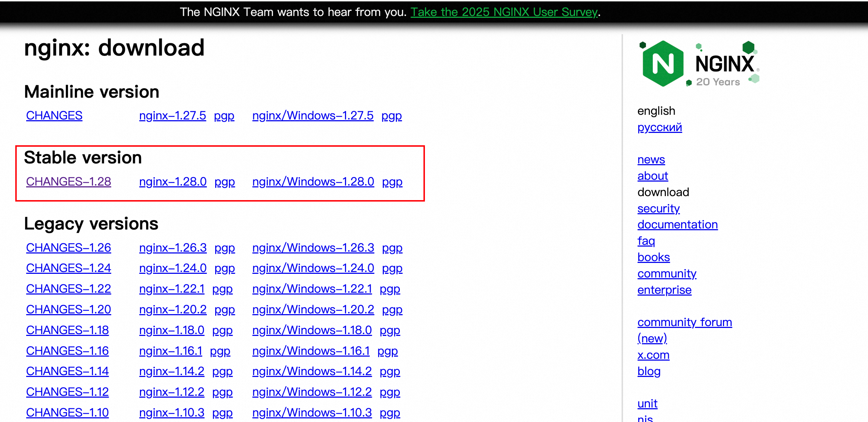Open the security section
Viewport: 868px width, 422px height.
658,208
